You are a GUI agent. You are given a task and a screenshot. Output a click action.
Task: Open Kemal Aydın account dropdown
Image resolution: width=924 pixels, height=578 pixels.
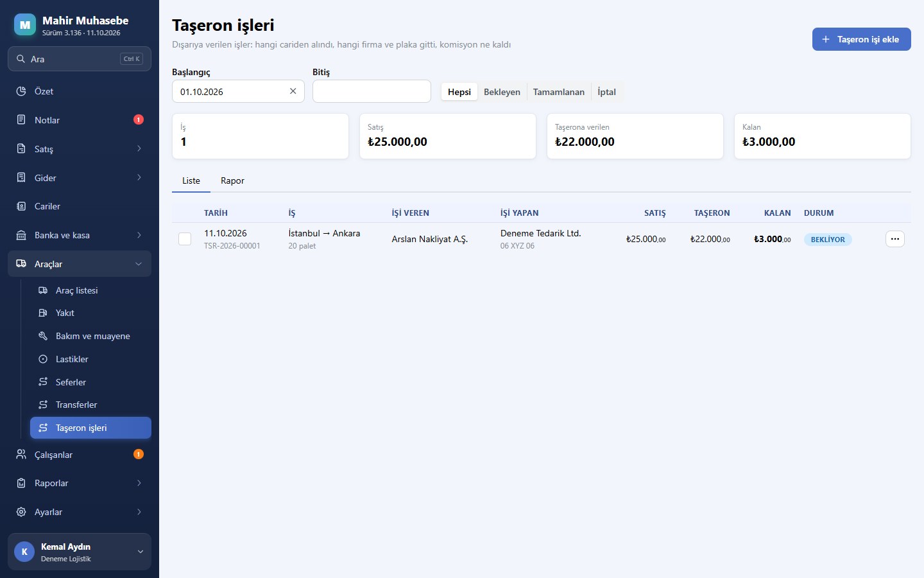tap(80, 552)
